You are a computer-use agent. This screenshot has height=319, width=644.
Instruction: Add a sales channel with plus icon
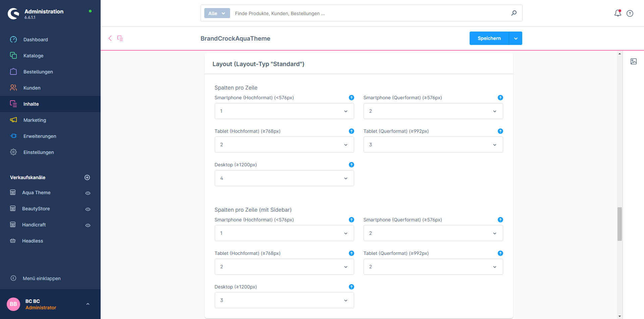(87, 177)
